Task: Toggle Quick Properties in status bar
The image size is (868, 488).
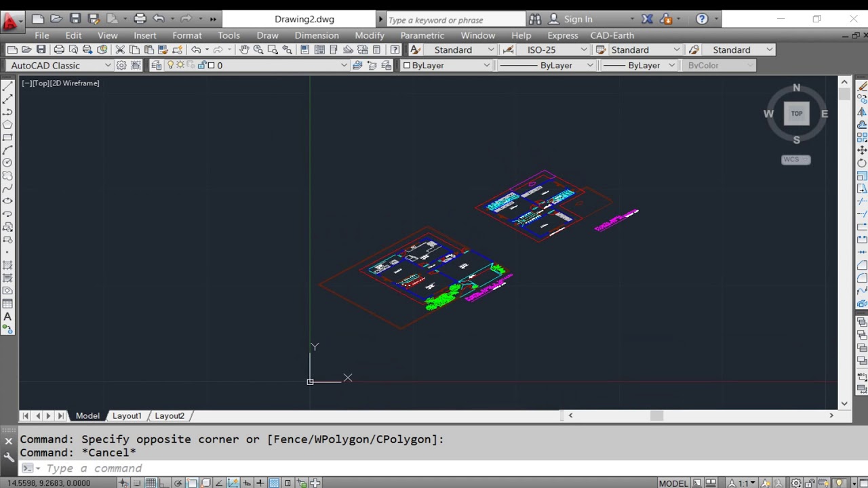Action: point(288,483)
